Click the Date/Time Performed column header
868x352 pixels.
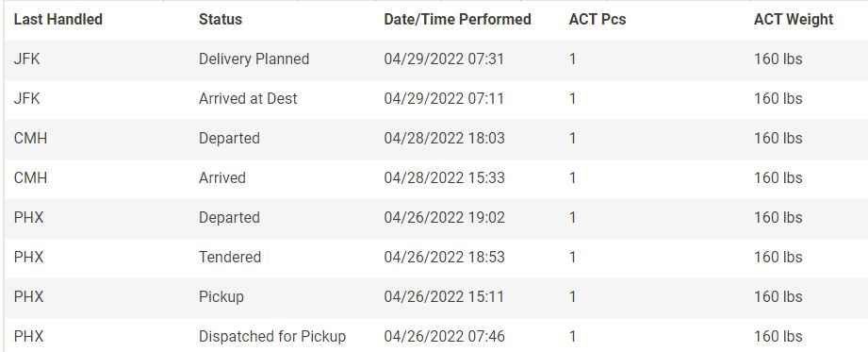point(457,20)
